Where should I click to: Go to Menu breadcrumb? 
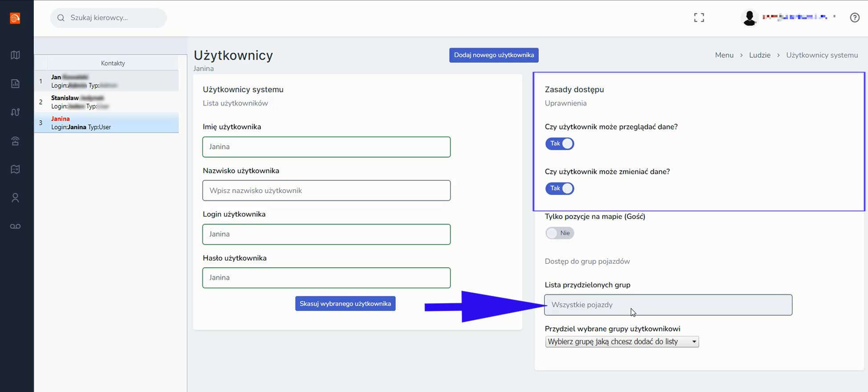coord(724,55)
